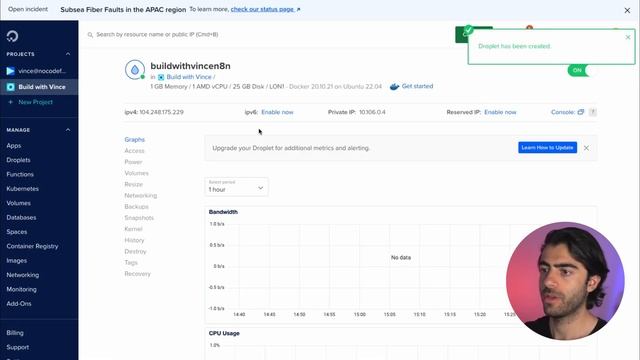
Task: Open the History tab
Action: point(134,240)
